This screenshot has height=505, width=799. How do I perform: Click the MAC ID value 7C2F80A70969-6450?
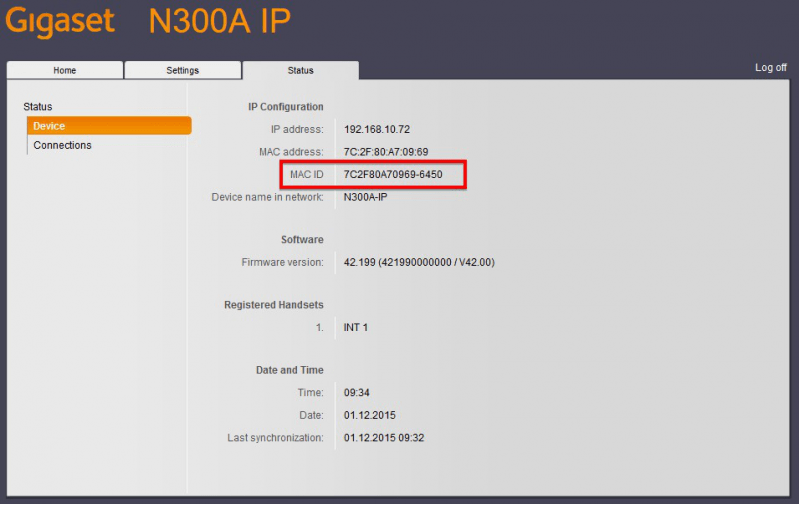pyautogui.click(x=393, y=174)
